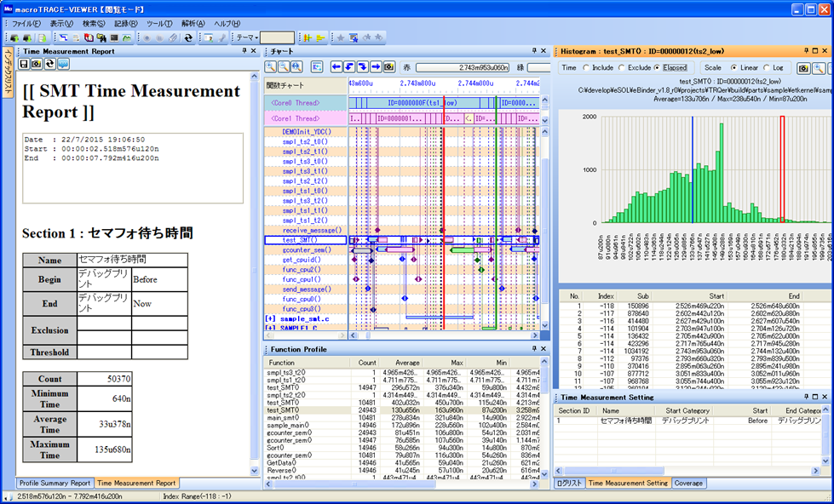
Task: Open the テーマ theme dropdown
Action: [x=247, y=37]
